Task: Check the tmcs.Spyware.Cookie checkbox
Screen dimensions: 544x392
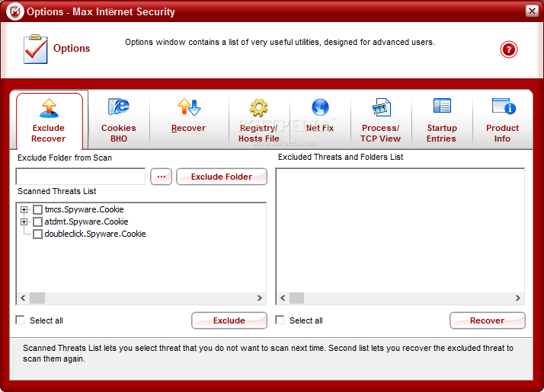Action: pos(38,209)
